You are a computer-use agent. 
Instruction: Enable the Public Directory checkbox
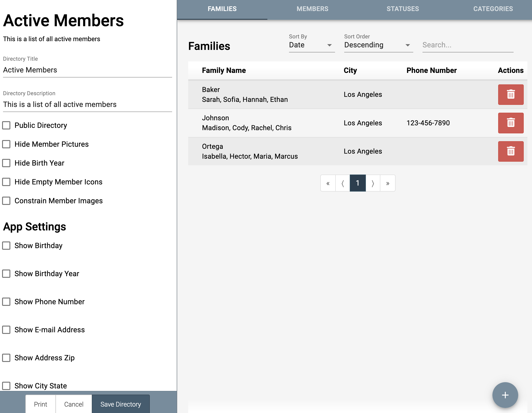tap(6, 125)
